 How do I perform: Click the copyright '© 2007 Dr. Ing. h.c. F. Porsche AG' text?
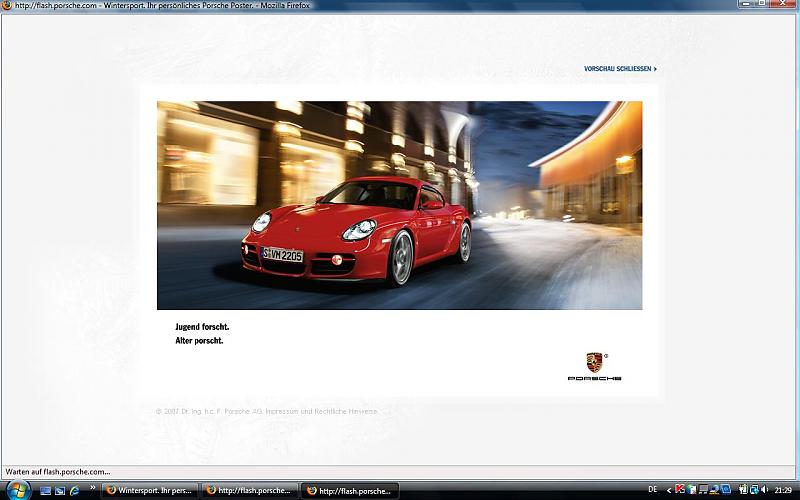(x=209, y=411)
